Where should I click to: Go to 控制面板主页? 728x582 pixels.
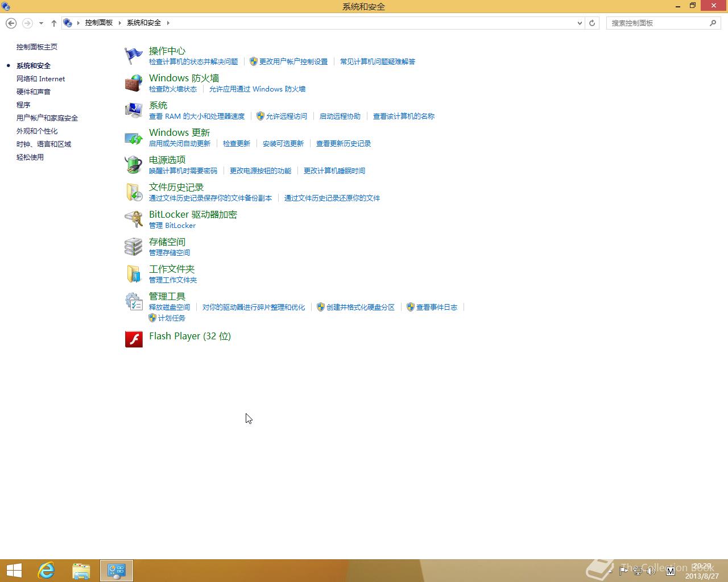tap(37, 47)
